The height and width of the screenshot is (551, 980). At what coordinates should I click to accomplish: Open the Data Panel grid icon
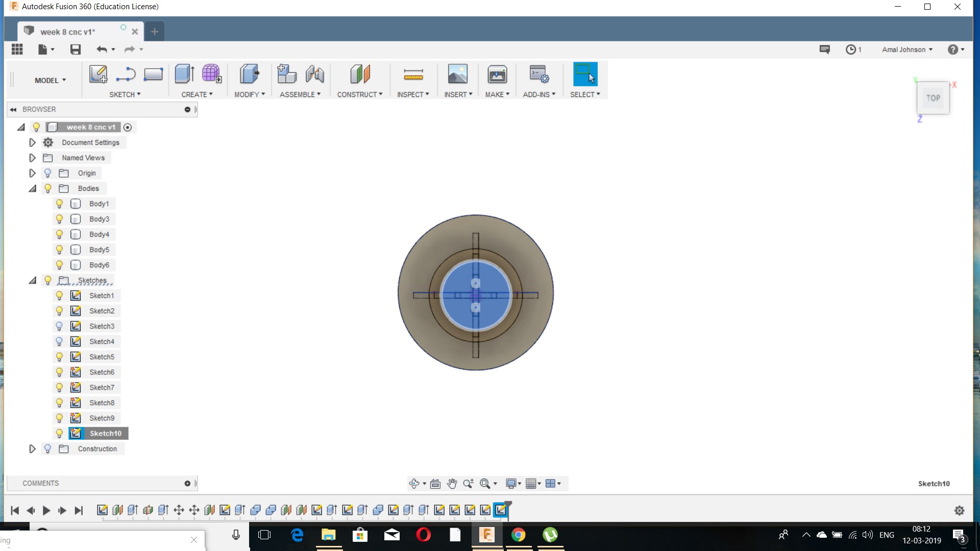click(17, 49)
